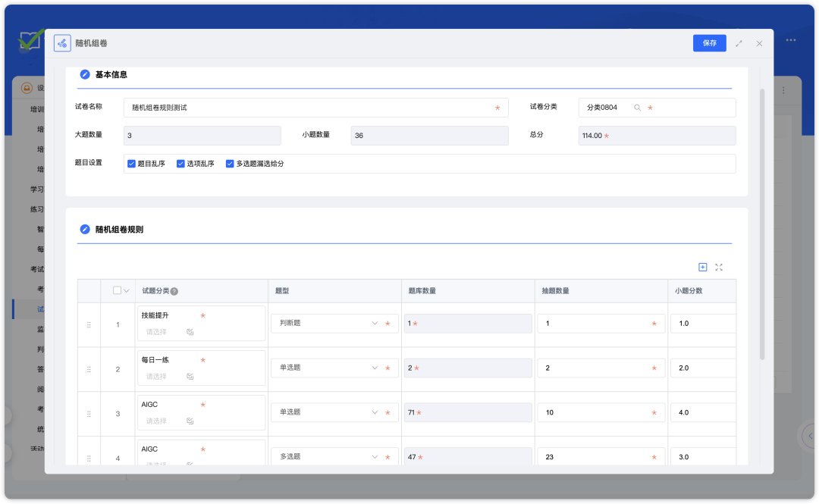Image resolution: width=819 pixels, height=504 pixels.
Task: Toggle the 多选题漏选给分 checkbox
Action: click(x=230, y=163)
